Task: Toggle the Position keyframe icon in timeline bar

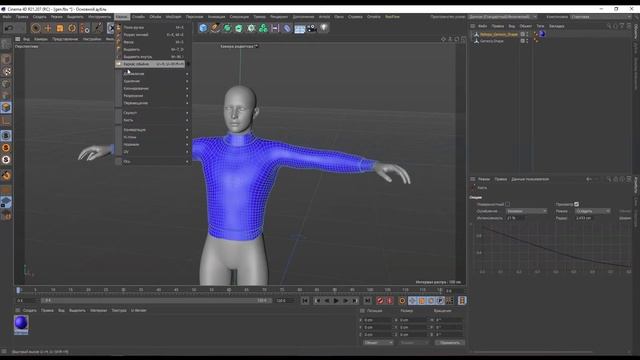Action: [413, 301]
